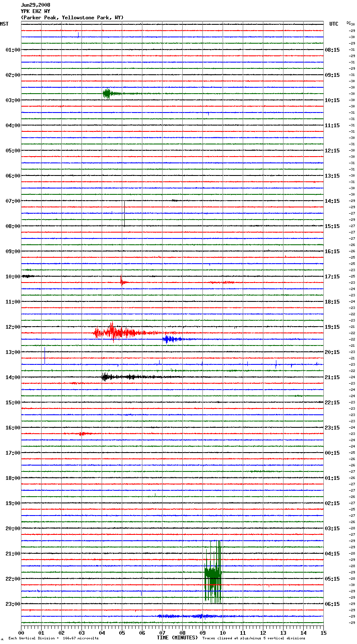Select the station code YPK EHZ WY

pyautogui.click(x=36, y=11)
